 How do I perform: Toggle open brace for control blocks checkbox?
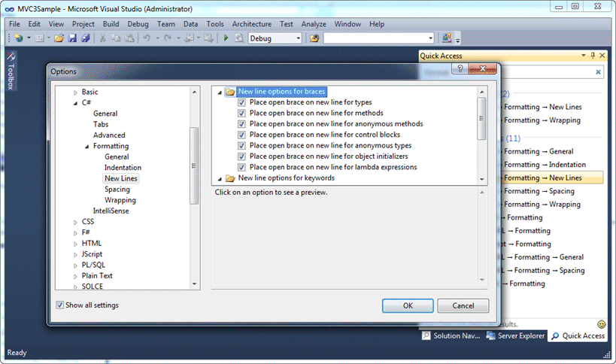coord(241,135)
